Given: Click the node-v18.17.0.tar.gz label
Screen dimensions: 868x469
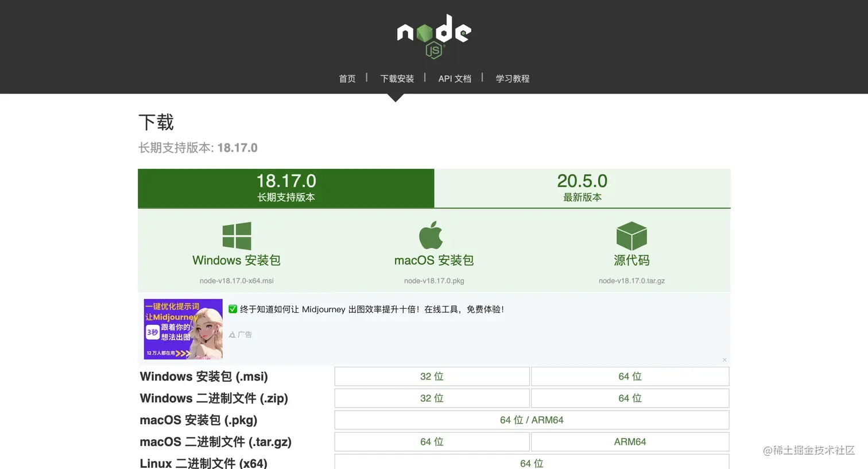Looking at the screenshot, I should pos(631,281).
